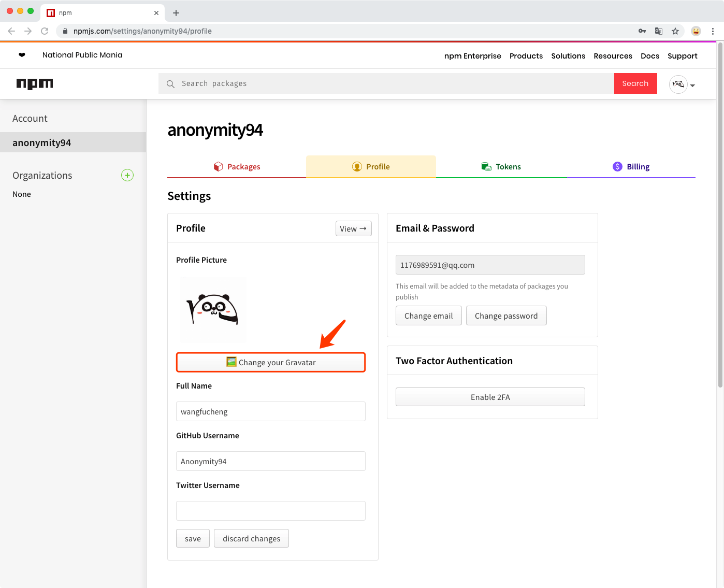The width and height of the screenshot is (724, 588).
Task: Open npm Enterprise menu item
Action: [473, 56]
